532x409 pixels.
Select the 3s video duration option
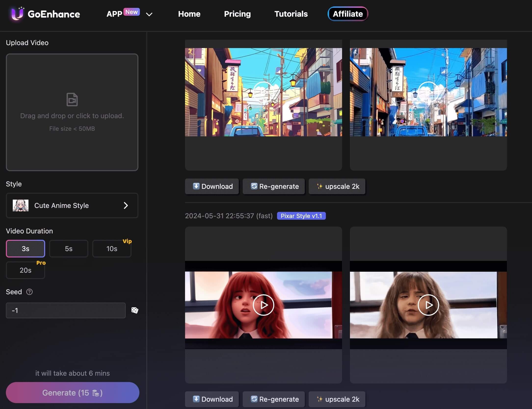pyautogui.click(x=25, y=248)
